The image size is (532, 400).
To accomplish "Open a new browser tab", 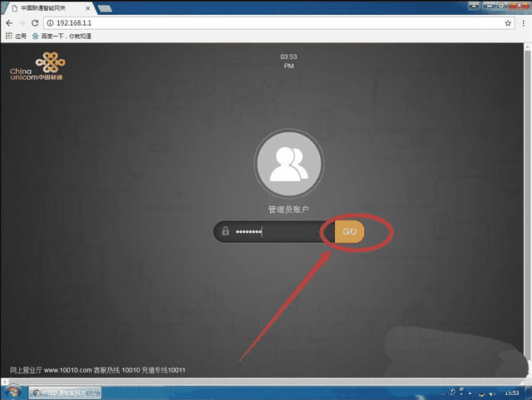I will pyautogui.click(x=106, y=7).
